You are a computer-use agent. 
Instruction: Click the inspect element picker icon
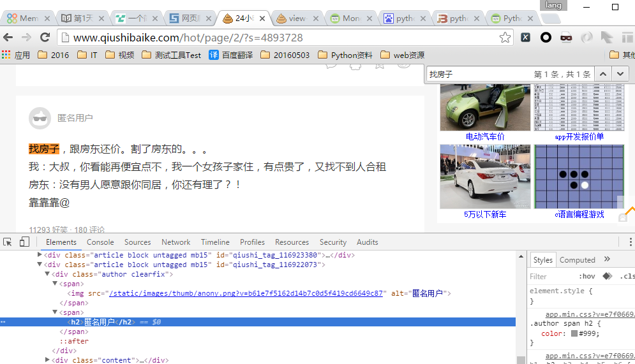coord(8,242)
